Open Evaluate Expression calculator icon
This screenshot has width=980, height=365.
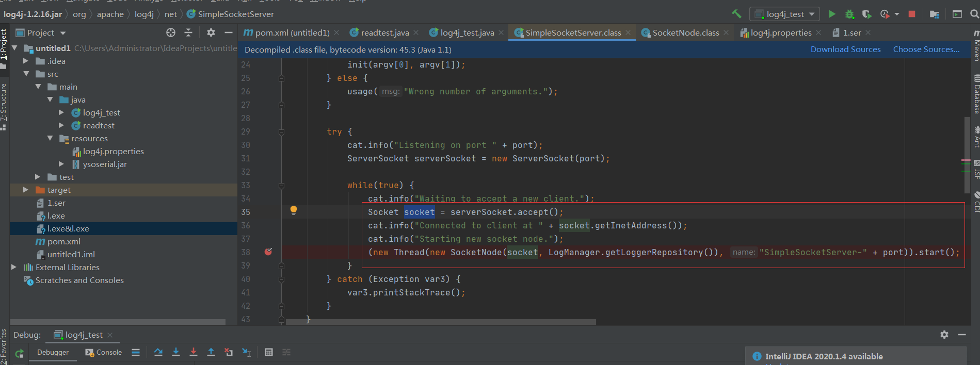[269, 352]
